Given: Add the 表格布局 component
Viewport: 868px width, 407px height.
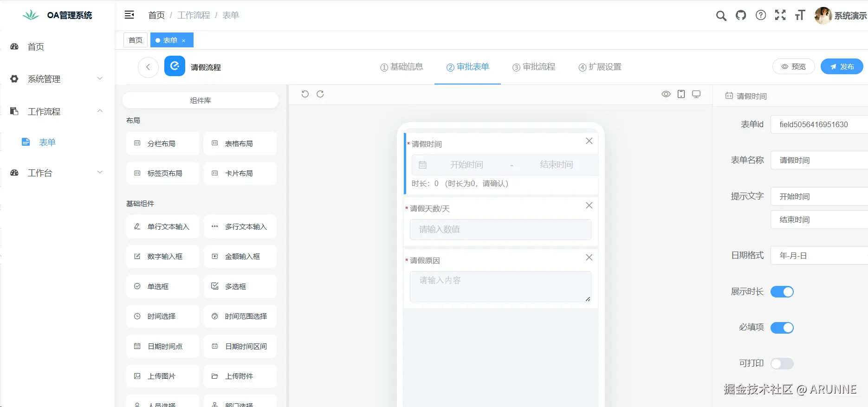Looking at the screenshot, I should [240, 143].
